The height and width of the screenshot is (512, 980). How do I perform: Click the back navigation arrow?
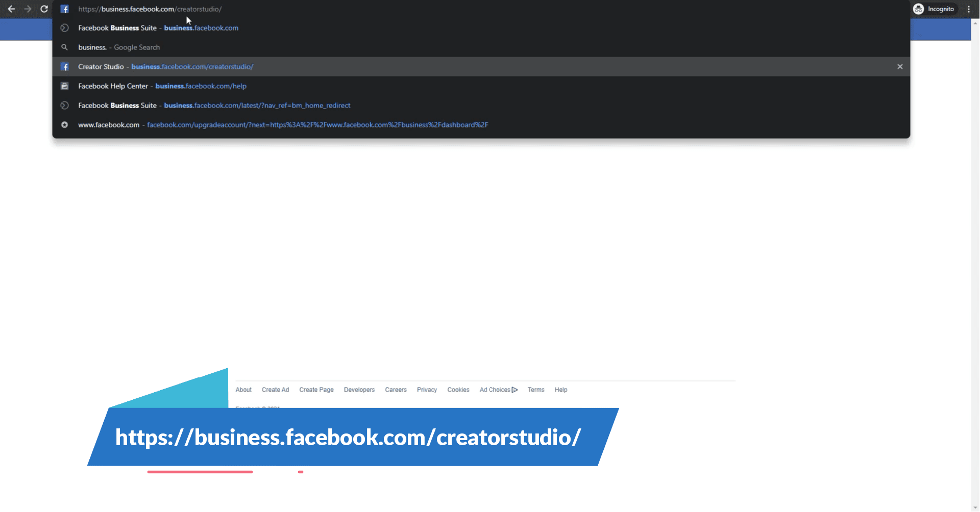12,9
